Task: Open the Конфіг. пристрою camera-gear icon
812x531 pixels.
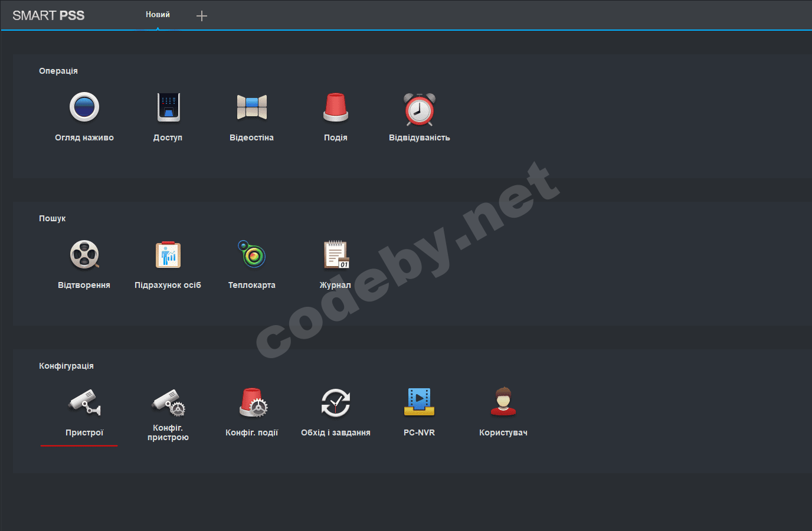Action: coord(168,402)
